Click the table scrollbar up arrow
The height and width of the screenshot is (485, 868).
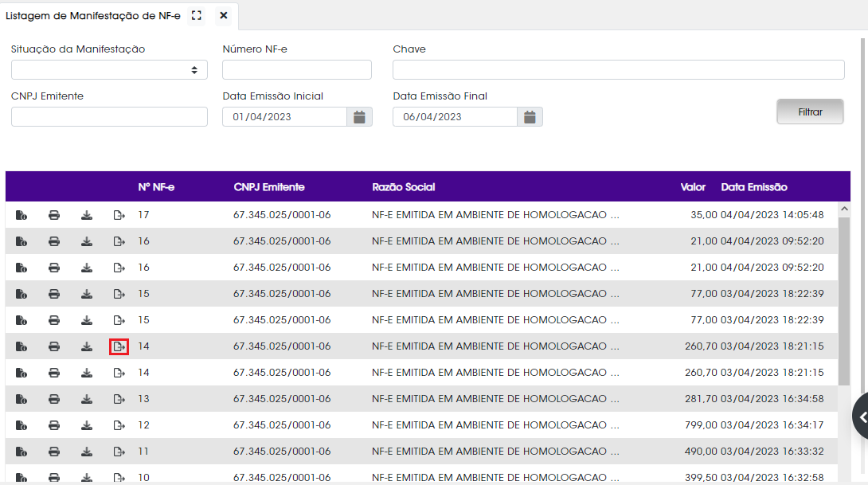tap(844, 209)
